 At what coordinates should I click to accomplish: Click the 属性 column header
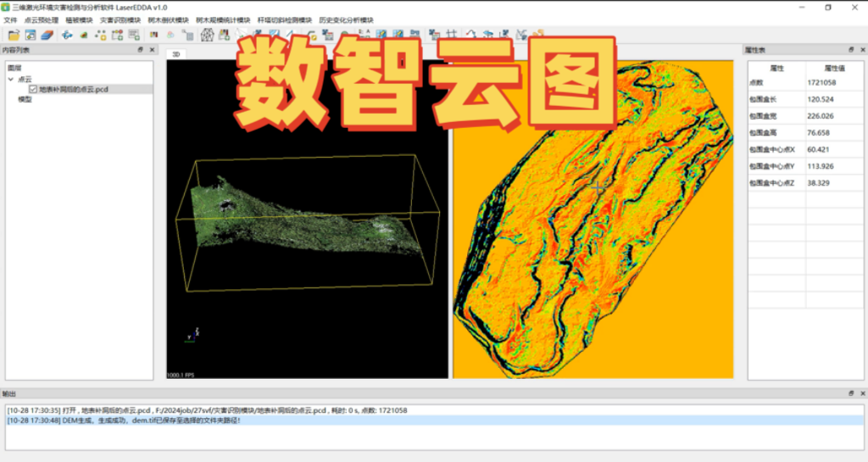tap(776, 68)
